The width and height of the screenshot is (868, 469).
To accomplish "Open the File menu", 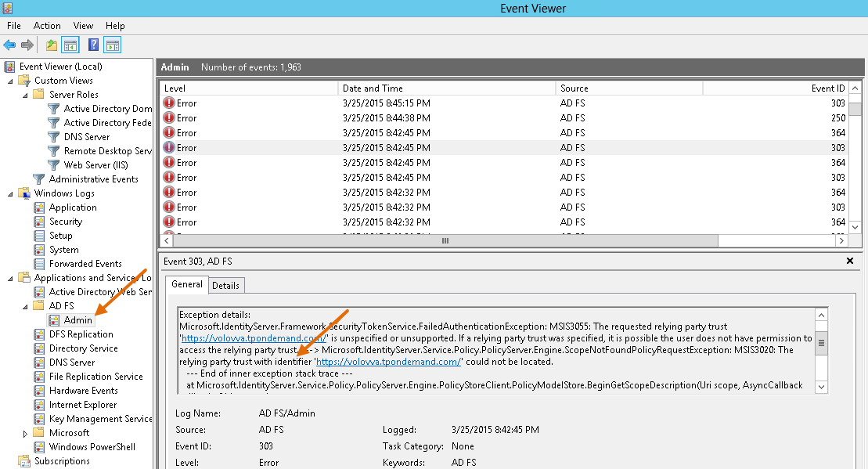I will pyautogui.click(x=14, y=26).
